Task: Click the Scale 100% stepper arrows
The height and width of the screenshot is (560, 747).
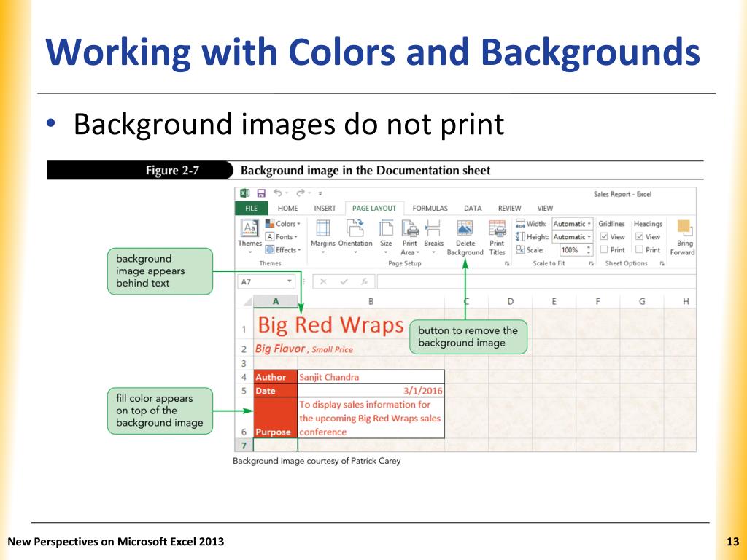Action: (x=589, y=249)
